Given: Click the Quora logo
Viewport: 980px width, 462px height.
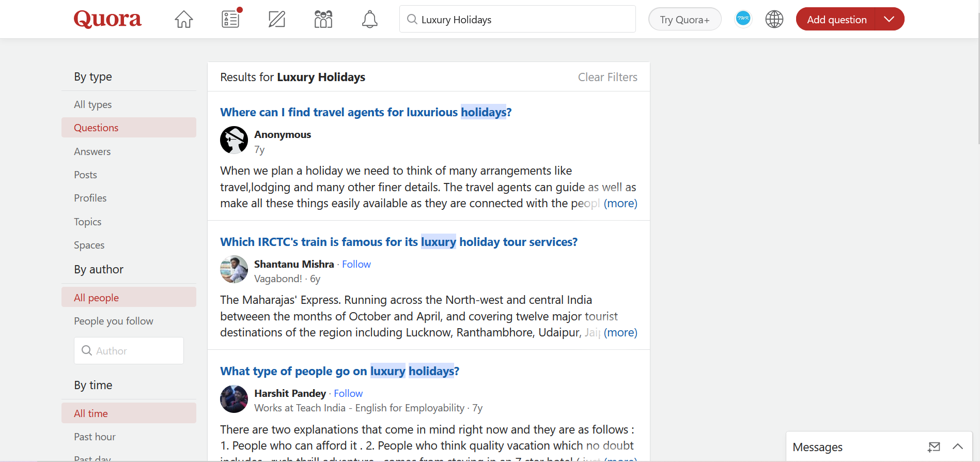Looking at the screenshot, I should click(107, 19).
